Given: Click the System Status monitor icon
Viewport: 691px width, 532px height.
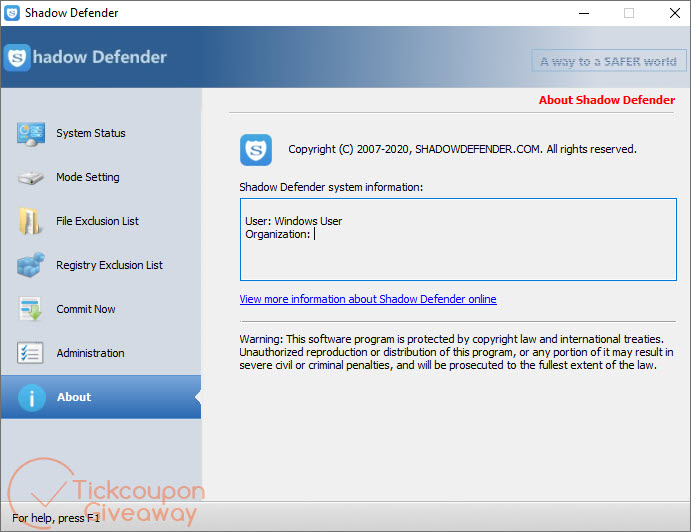Looking at the screenshot, I should (30, 134).
